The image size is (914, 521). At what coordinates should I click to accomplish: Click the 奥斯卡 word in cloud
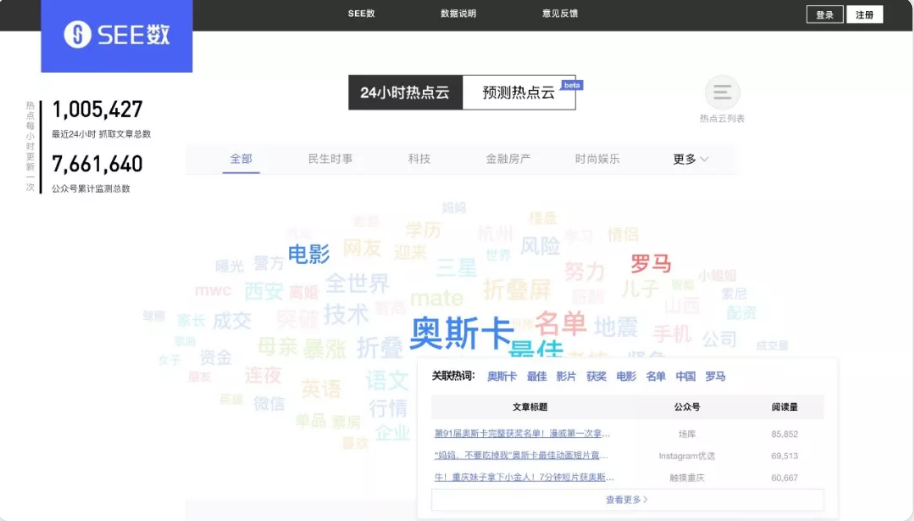pyautogui.click(x=461, y=333)
